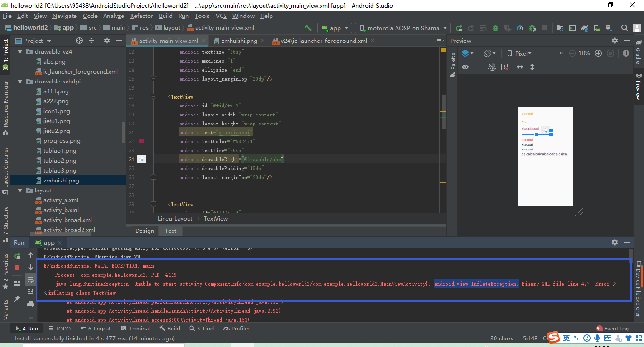Toggle soft-wrap in Run console
644x347 pixels.
click(x=31, y=280)
